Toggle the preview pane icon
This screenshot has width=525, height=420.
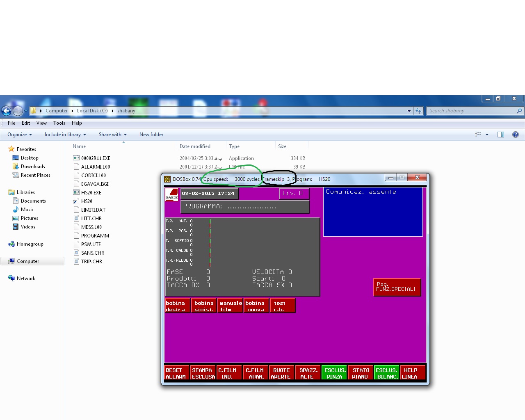[501, 135]
